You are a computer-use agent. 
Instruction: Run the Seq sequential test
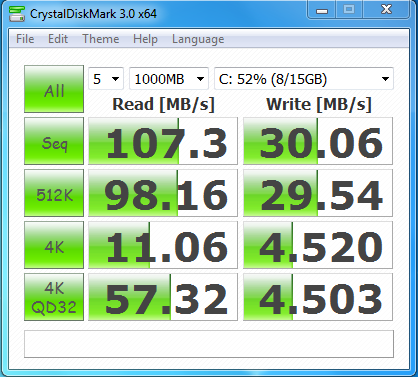[54, 141]
